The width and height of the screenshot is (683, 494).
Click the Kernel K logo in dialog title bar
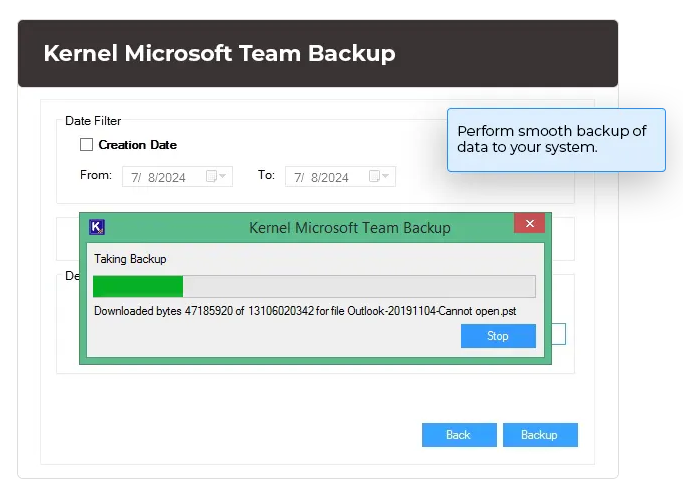[x=97, y=227]
